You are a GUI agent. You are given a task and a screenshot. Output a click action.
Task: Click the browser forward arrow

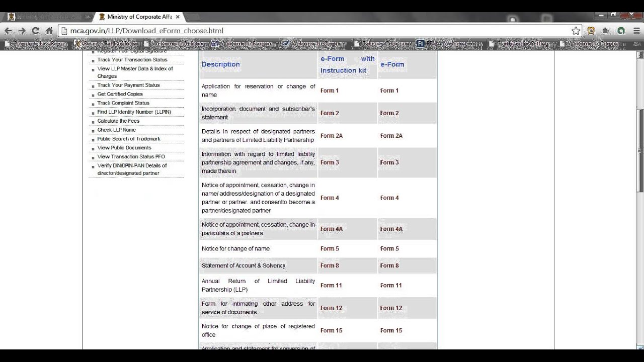click(22, 31)
